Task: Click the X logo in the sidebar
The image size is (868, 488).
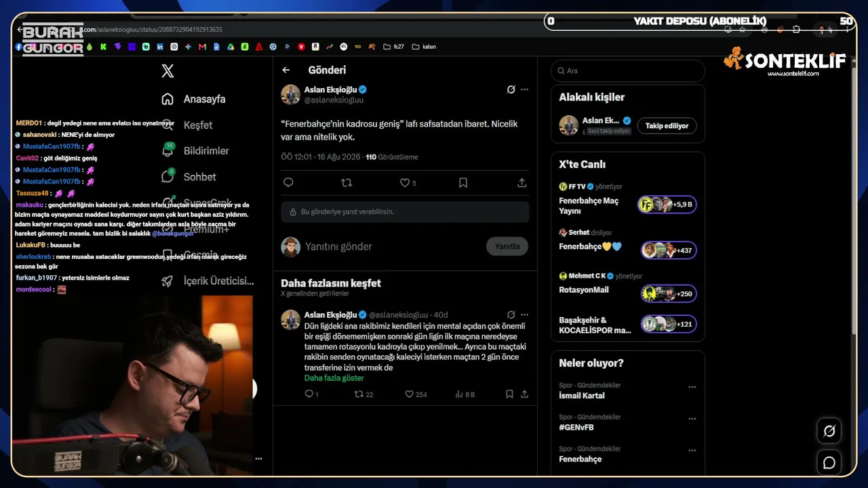Action: coord(167,70)
